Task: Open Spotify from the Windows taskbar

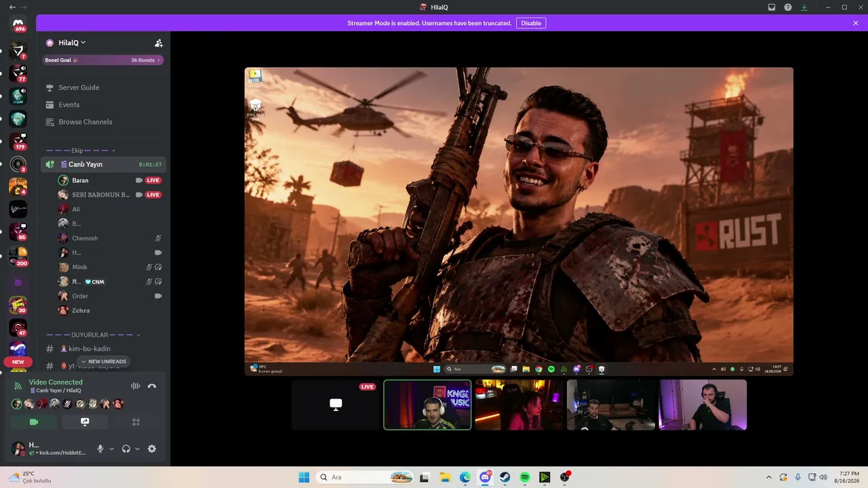Action: point(525,477)
